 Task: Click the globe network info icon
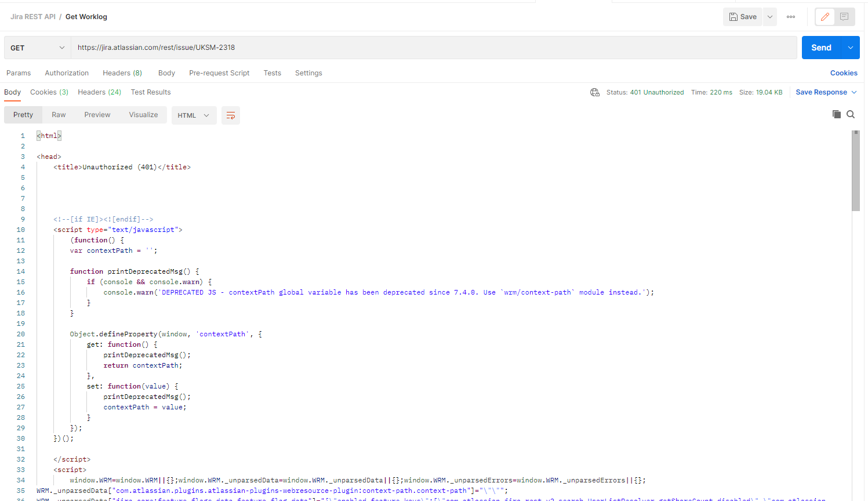pyautogui.click(x=595, y=92)
